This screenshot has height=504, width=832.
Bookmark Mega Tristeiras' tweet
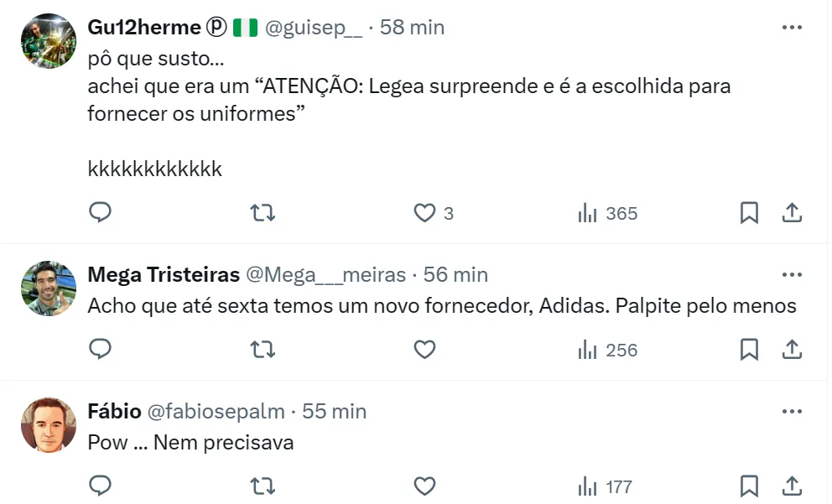(x=749, y=349)
